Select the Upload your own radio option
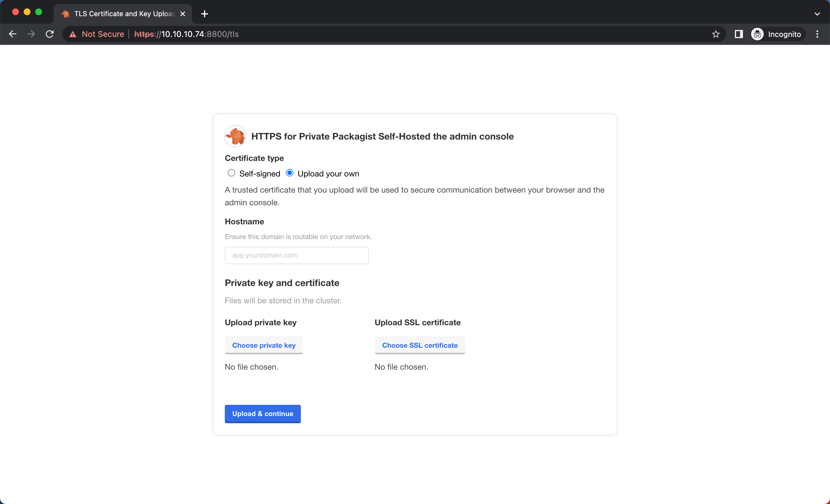Viewport: 830px width, 504px height. (x=290, y=173)
